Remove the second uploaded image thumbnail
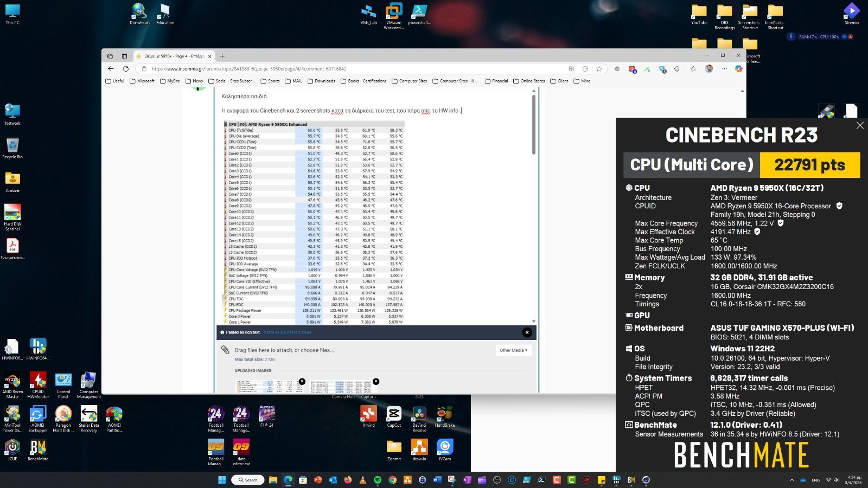 click(x=376, y=381)
